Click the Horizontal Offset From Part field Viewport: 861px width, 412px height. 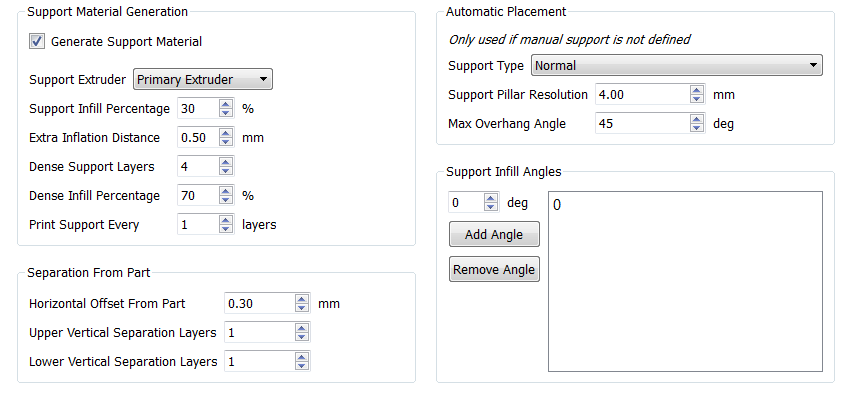point(259,303)
